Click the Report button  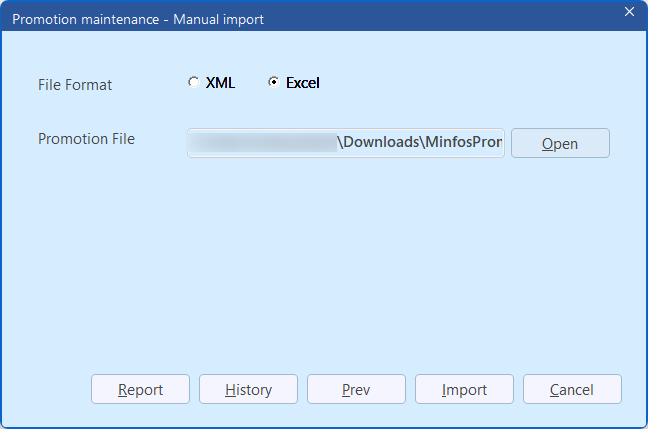(140, 389)
